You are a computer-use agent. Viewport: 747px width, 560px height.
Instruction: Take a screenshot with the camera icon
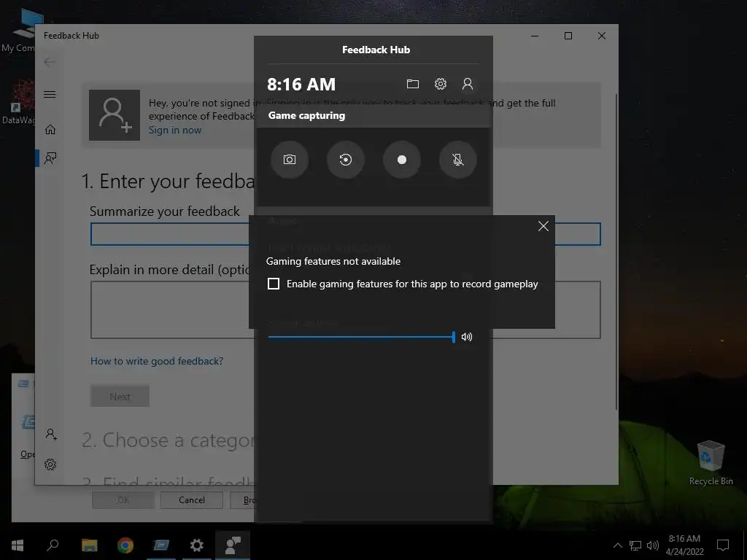click(x=289, y=160)
